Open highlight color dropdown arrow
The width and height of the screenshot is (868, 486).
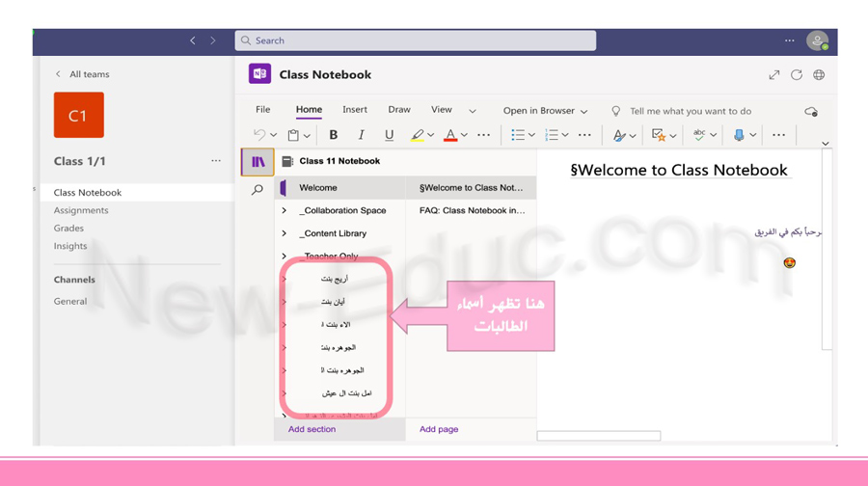[431, 135]
